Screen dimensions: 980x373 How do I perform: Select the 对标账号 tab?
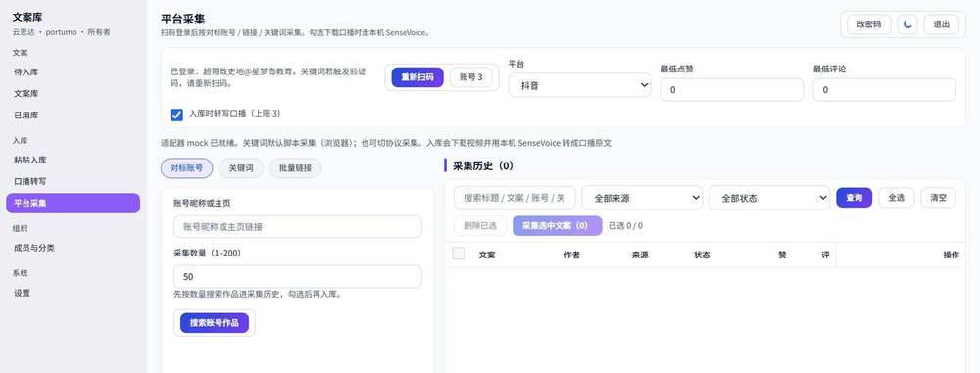(186, 168)
